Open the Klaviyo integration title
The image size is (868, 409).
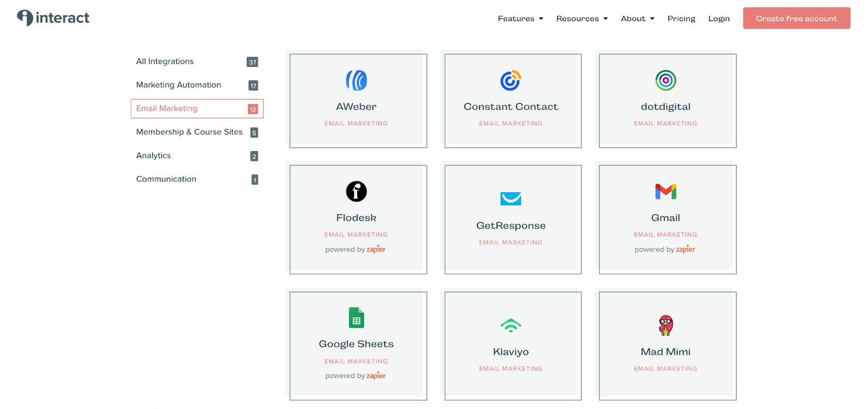click(x=510, y=352)
